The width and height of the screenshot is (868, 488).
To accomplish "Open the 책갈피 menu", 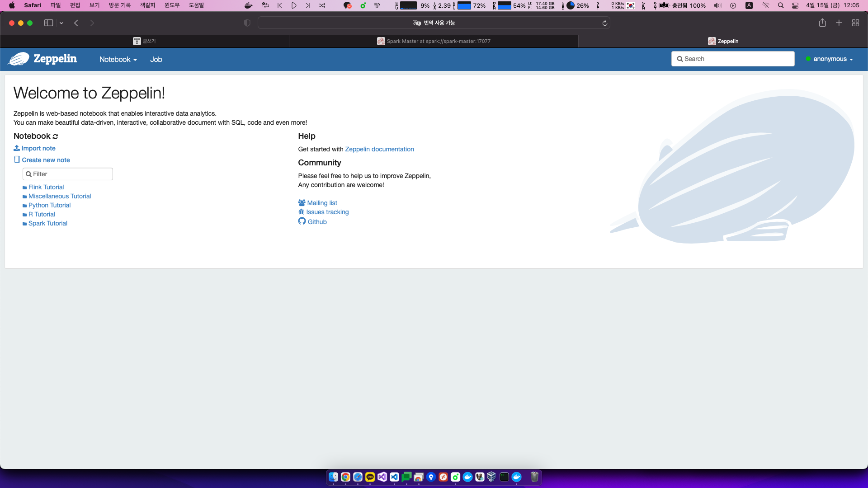I will (x=147, y=5).
